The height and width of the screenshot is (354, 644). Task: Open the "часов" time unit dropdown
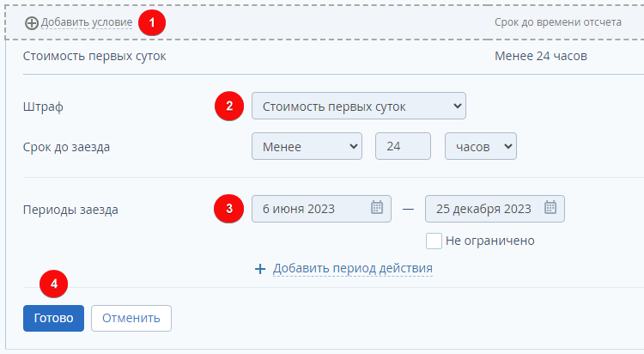480,147
